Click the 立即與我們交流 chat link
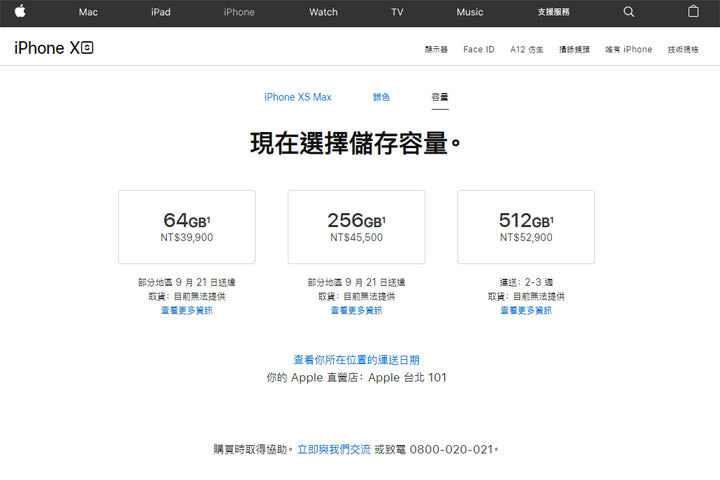 pos(334,449)
